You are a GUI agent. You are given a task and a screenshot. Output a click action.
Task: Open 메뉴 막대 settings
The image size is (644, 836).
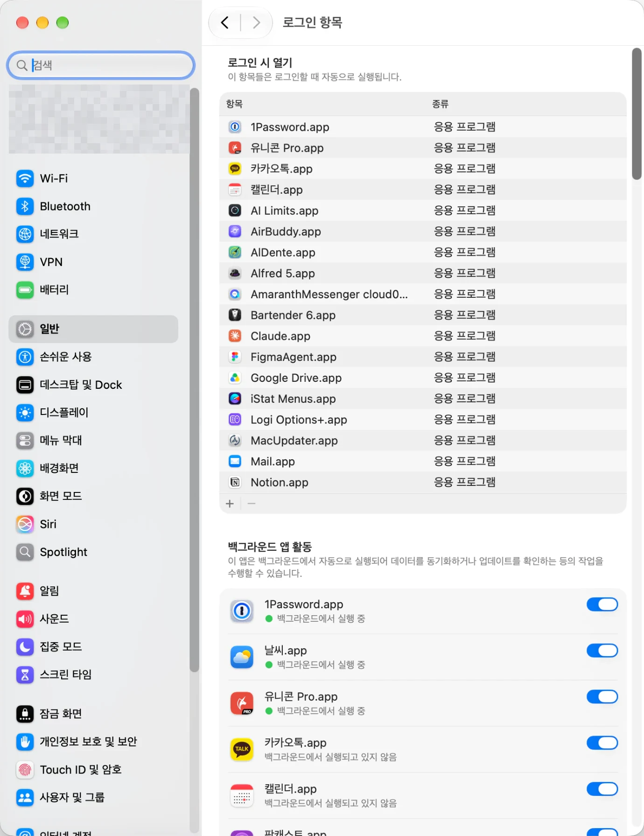[93, 440]
